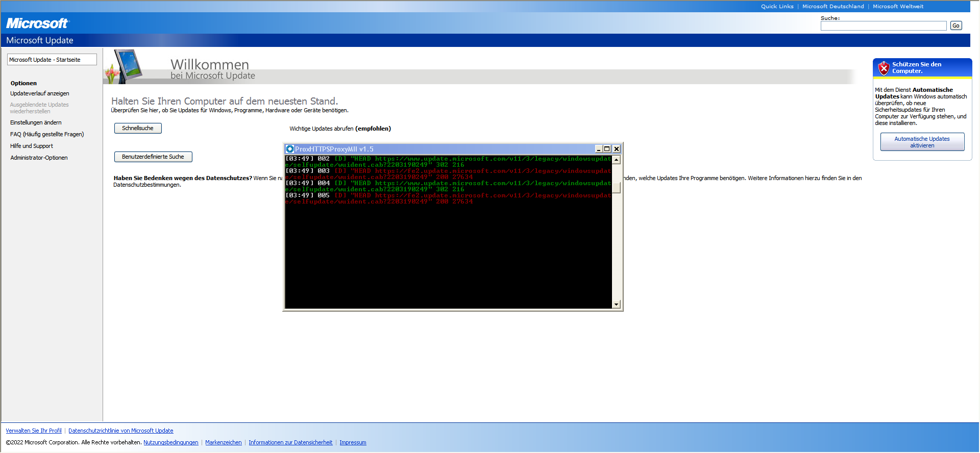Screen dimensions: 980x453
Task: Open Verwalten Sie Ihr Profil link
Action: pos(34,431)
